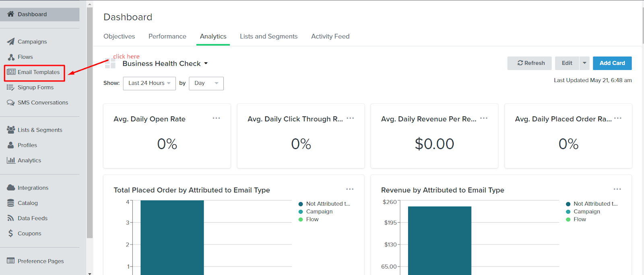Viewport: 644px width, 275px height.
Task: Open the Edit button's dropdown arrow
Action: coord(584,63)
